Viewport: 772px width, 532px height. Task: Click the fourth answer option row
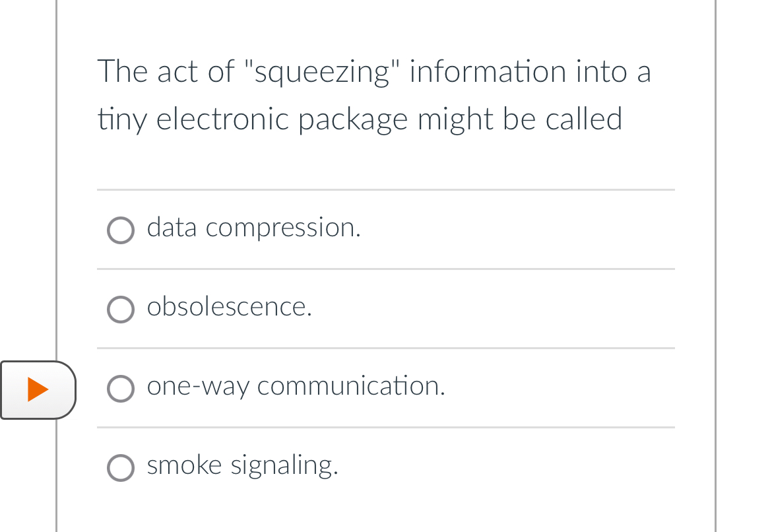[386, 467]
